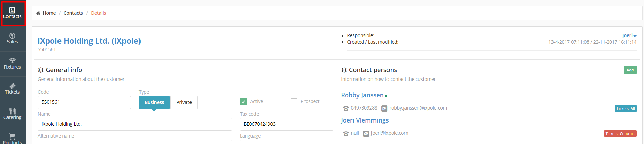Uncheck the Active checkbox

tap(243, 102)
